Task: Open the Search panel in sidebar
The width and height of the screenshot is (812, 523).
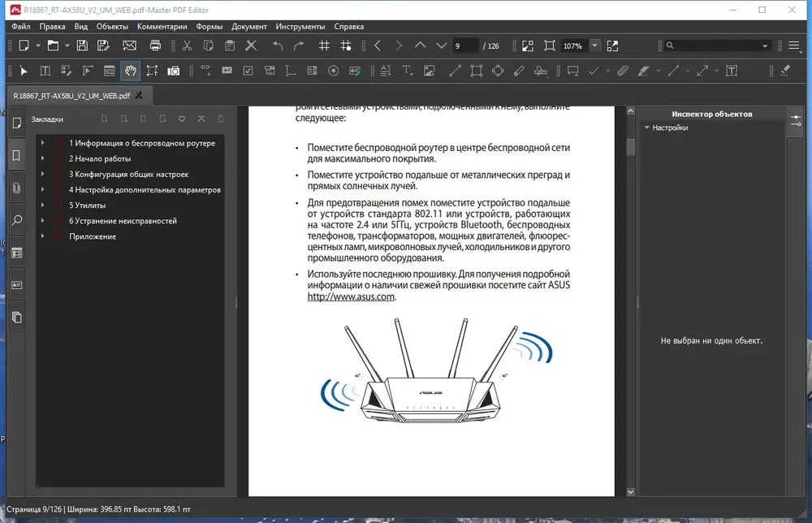Action: point(16,220)
